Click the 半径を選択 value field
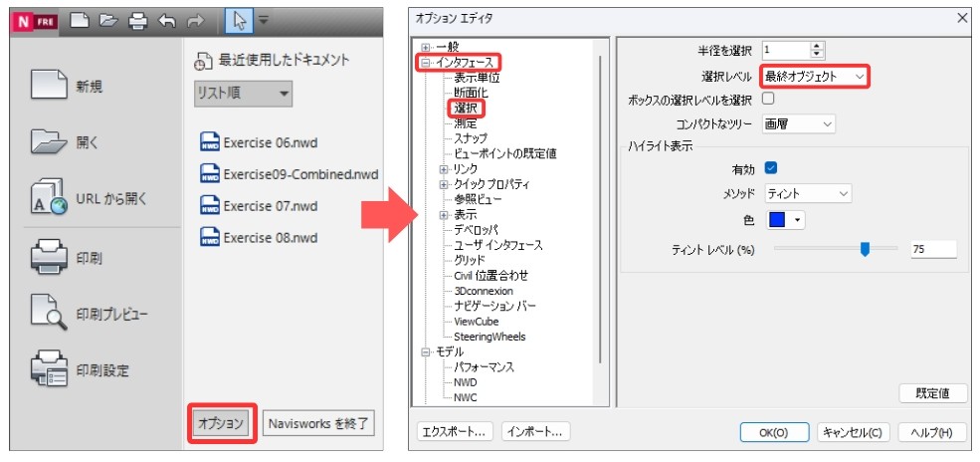980x462 pixels. pos(786,50)
